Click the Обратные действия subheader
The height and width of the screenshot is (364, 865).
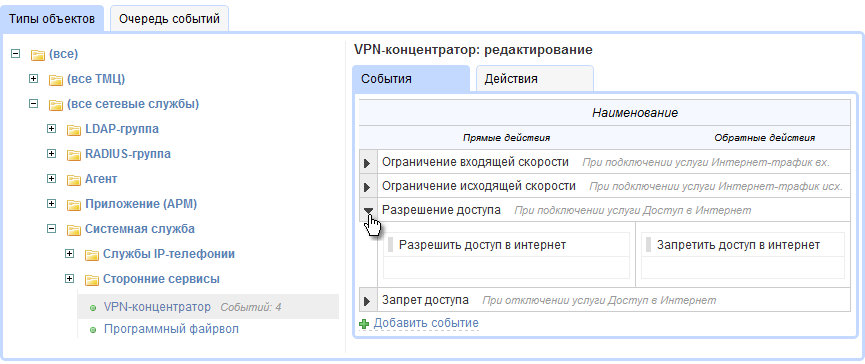[x=765, y=137]
